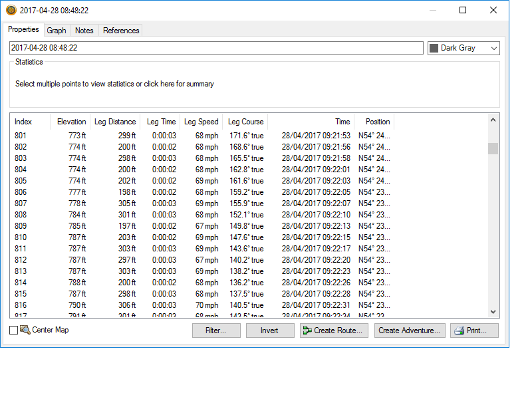This screenshot has width=532, height=399.
Task: Switch to the Properties tab
Action: pos(23,29)
